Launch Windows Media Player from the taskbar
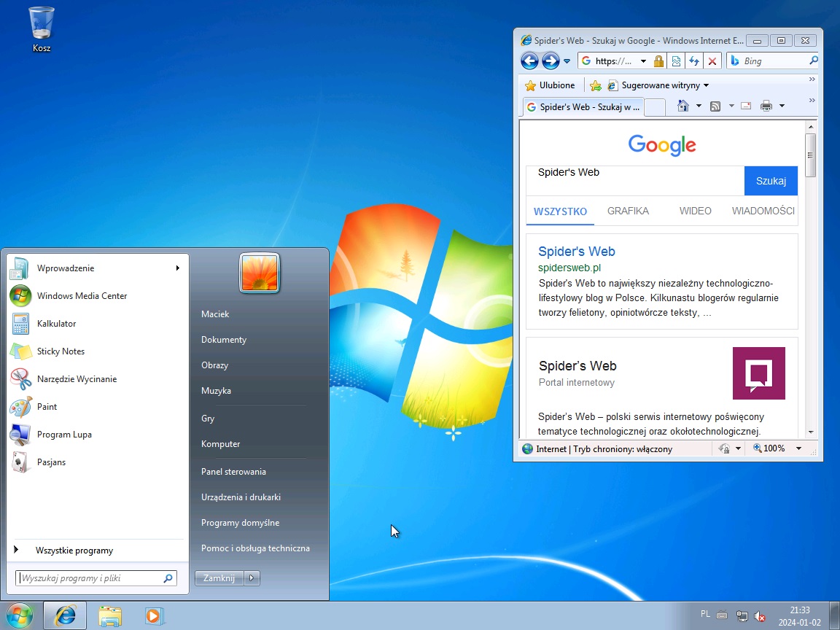 point(155,616)
